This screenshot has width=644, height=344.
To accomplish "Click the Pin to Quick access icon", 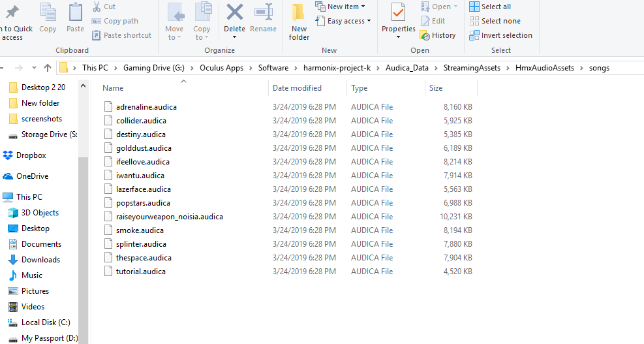I will pyautogui.click(x=12, y=12).
